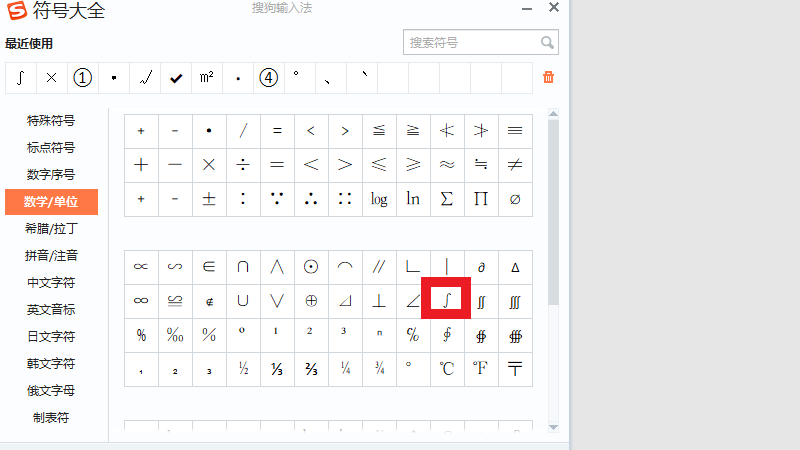Switch to 标点符号 category
Viewport: 800px width, 450px height.
[x=51, y=148]
